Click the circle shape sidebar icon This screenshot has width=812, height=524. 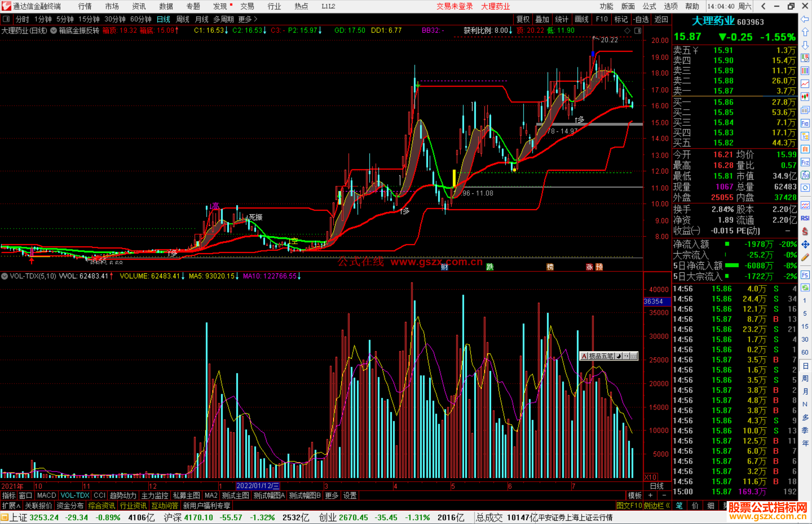click(805, 188)
